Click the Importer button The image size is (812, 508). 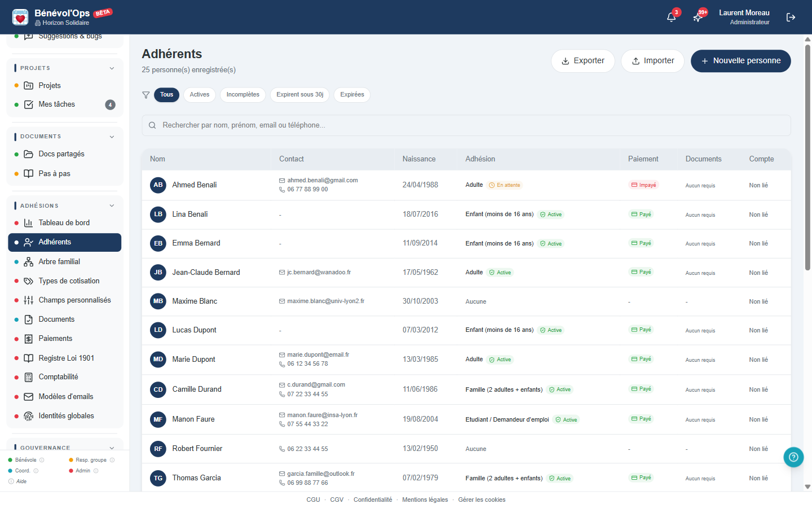(x=652, y=61)
